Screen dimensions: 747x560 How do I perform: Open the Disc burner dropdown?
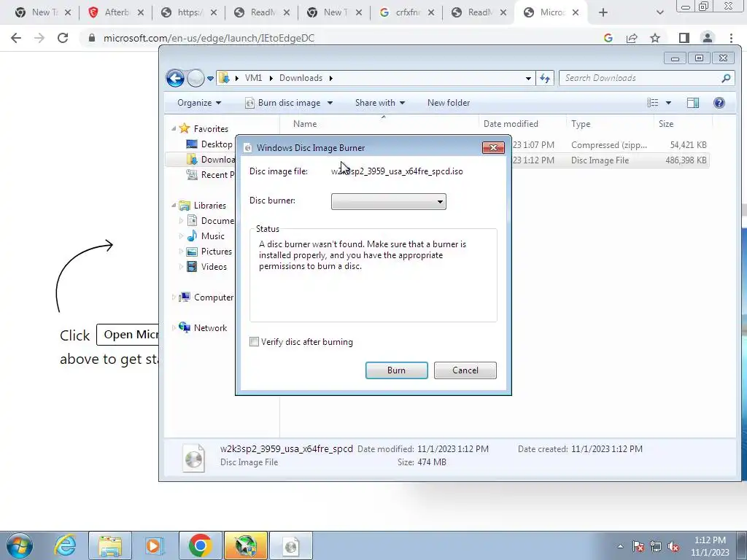point(388,201)
